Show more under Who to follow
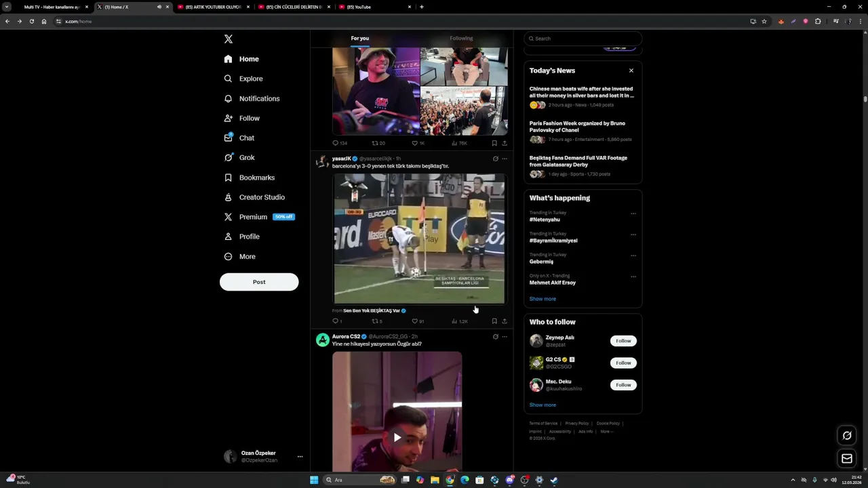The width and height of the screenshot is (868, 488). coord(542,405)
